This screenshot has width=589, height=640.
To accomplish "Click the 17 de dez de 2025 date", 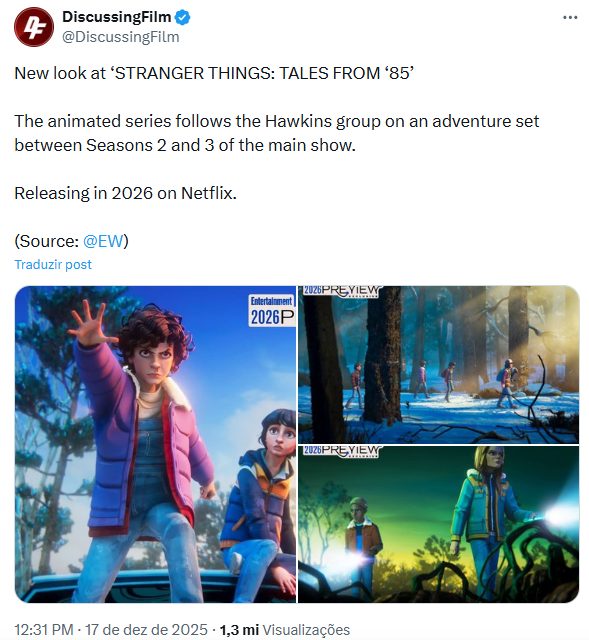I will coord(146,629).
